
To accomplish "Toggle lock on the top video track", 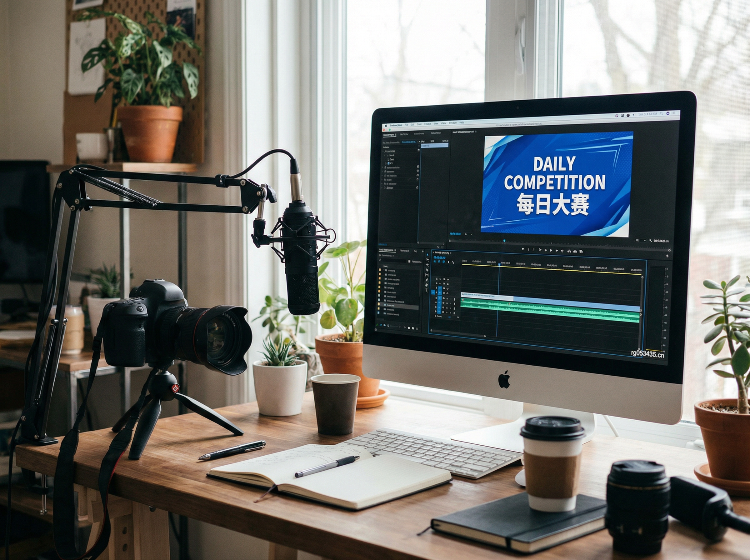I will 437,279.
